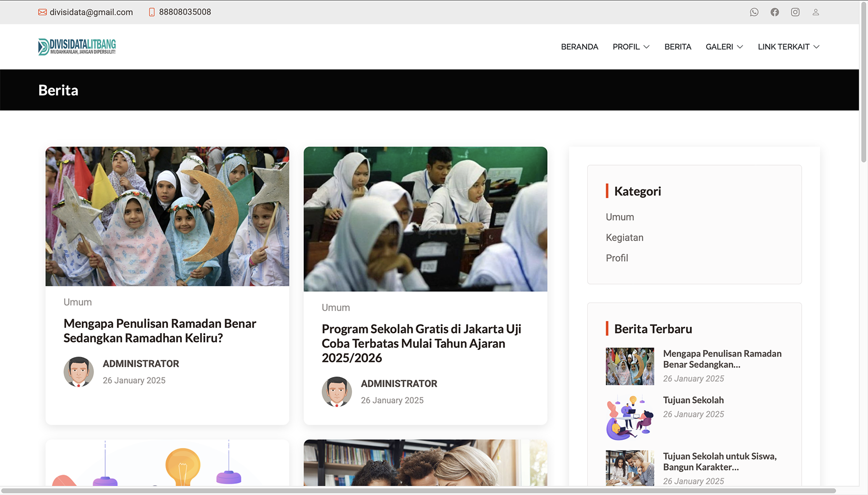This screenshot has height=495, width=868.
Task: Click the Kegiatan category link
Action: coord(624,238)
